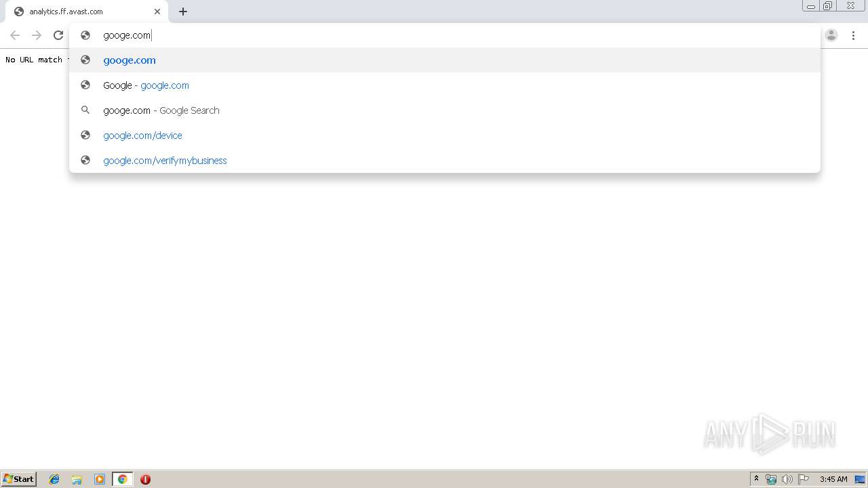Reload the page with the refresh icon
868x488 pixels.
[58, 35]
